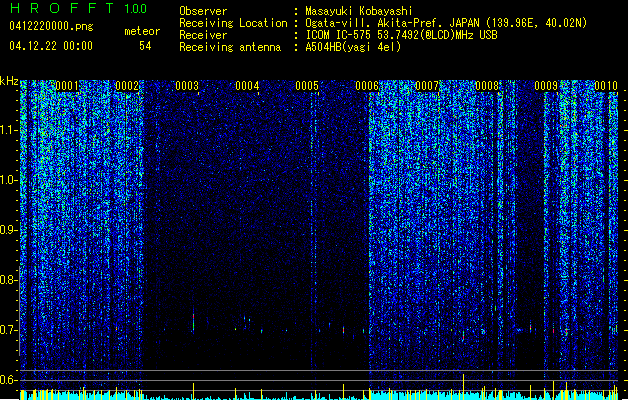Click the 1.1 kHz axis tick label

tap(9, 130)
